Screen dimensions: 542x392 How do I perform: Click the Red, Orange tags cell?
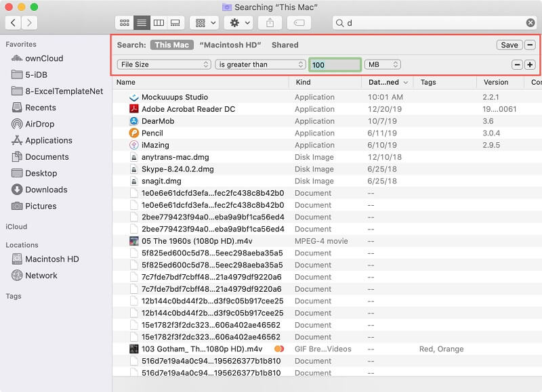[x=442, y=349]
